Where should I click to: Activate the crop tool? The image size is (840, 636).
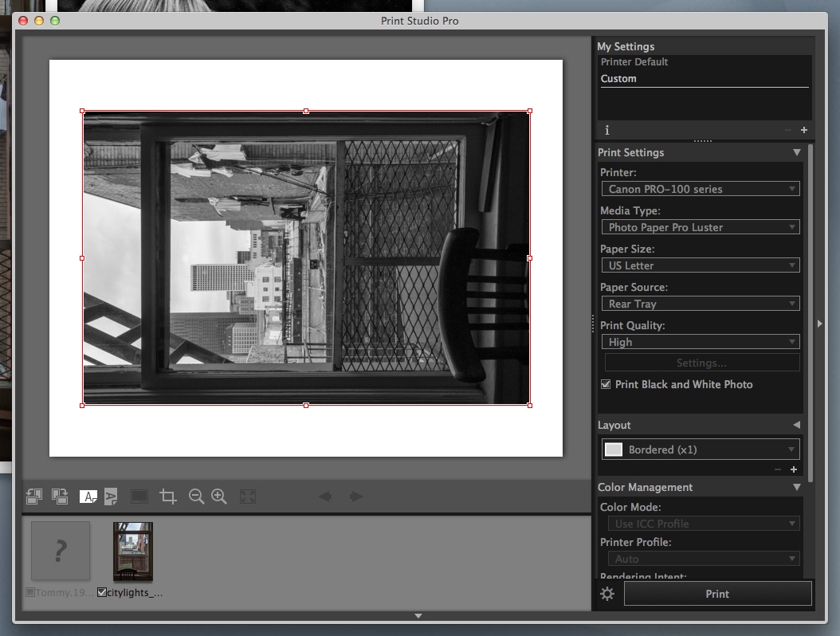(x=167, y=497)
